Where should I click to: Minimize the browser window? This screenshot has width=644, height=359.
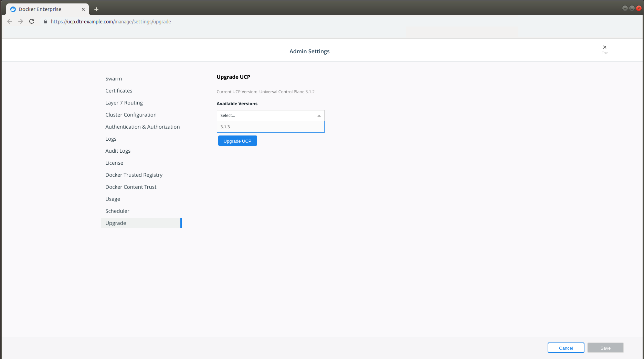pos(625,8)
